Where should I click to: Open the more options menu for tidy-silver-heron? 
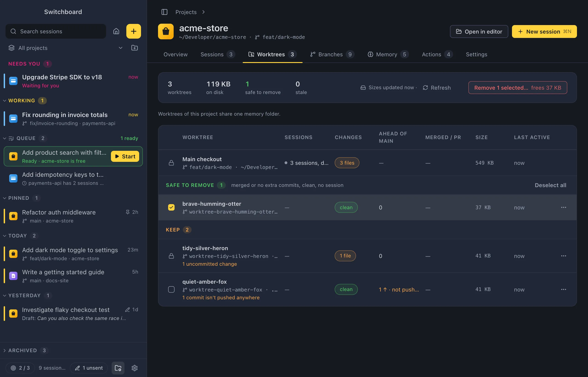[x=564, y=256]
